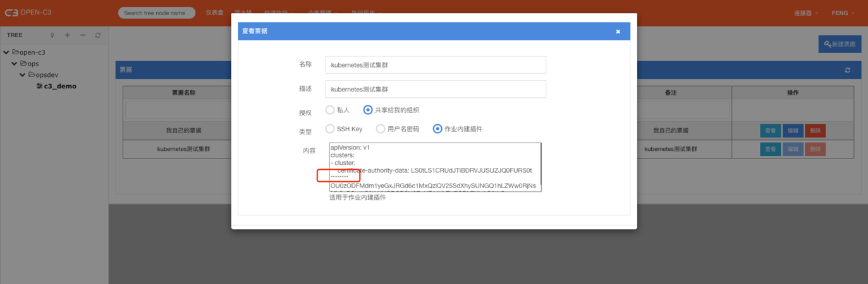Close the 查看票据 dialog with X
The width and height of the screenshot is (868, 284).
[x=618, y=32]
